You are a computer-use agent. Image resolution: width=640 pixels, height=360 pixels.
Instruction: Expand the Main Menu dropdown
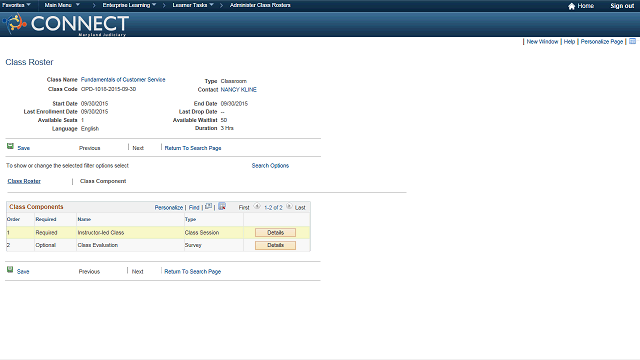pos(62,5)
